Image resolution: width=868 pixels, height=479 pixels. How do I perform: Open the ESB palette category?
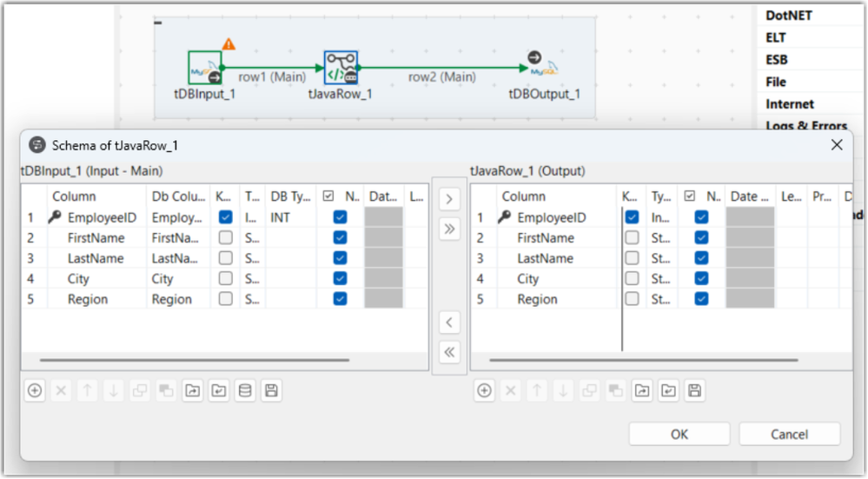point(776,60)
